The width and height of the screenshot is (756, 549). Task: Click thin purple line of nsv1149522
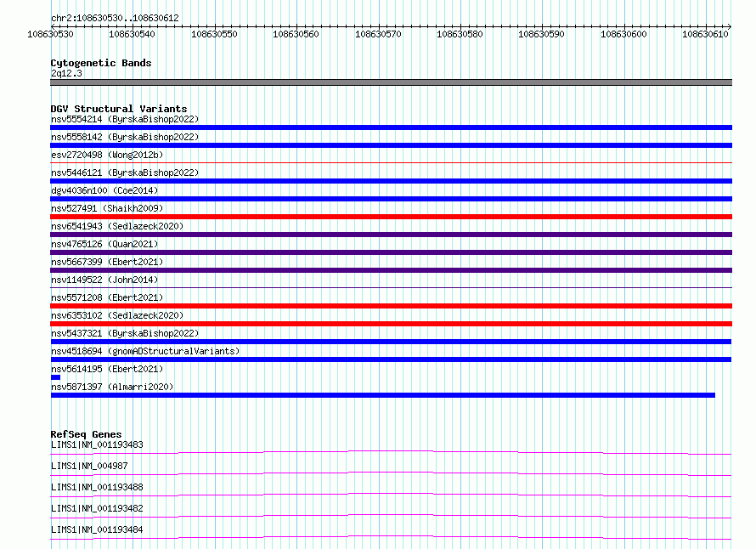pyautogui.click(x=391, y=288)
